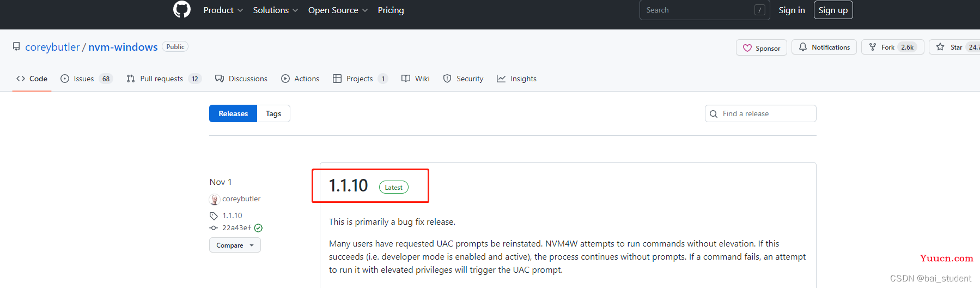The height and width of the screenshot is (288, 980).
Task: Click the Sponsor heart button
Action: pyautogui.click(x=761, y=48)
